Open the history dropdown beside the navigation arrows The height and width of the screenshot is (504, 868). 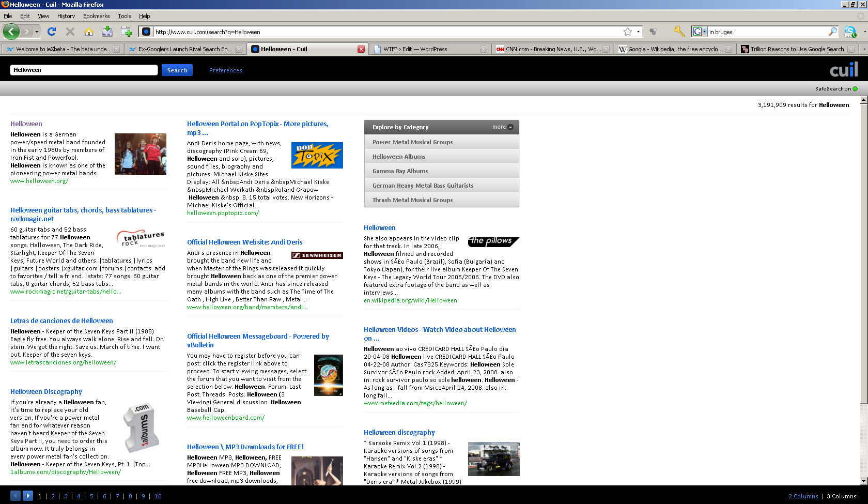[x=37, y=32]
